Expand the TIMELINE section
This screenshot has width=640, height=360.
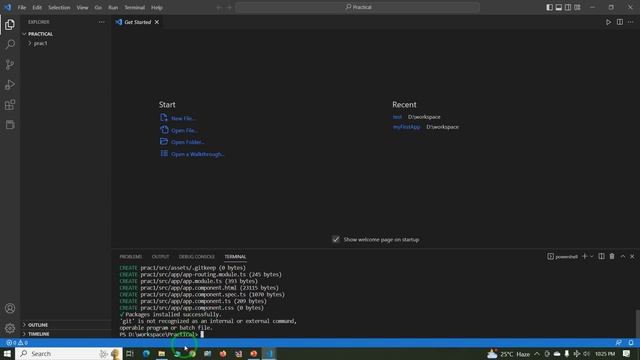[65, 334]
